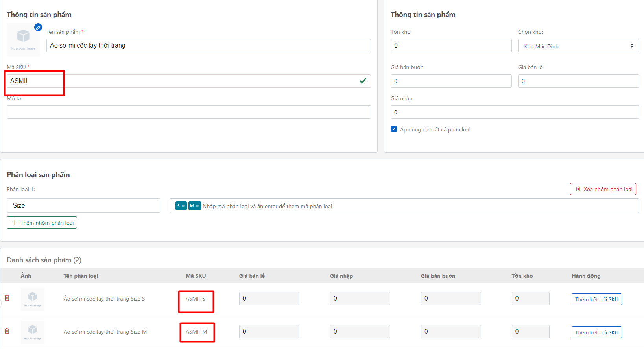
Task: Click the Phân loại sản phẩm heading
Action: tap(38, 175)
